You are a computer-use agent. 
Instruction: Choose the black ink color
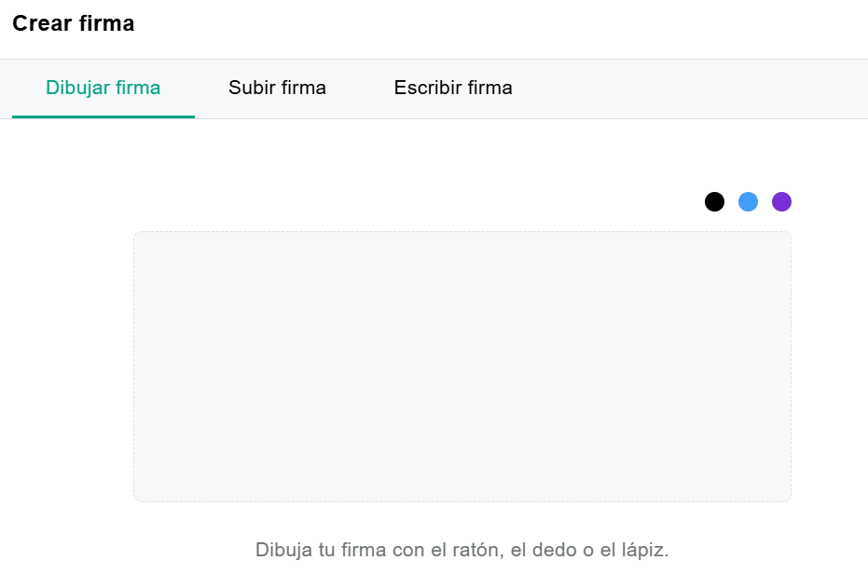pyautogui.click(x=714, y=201)
